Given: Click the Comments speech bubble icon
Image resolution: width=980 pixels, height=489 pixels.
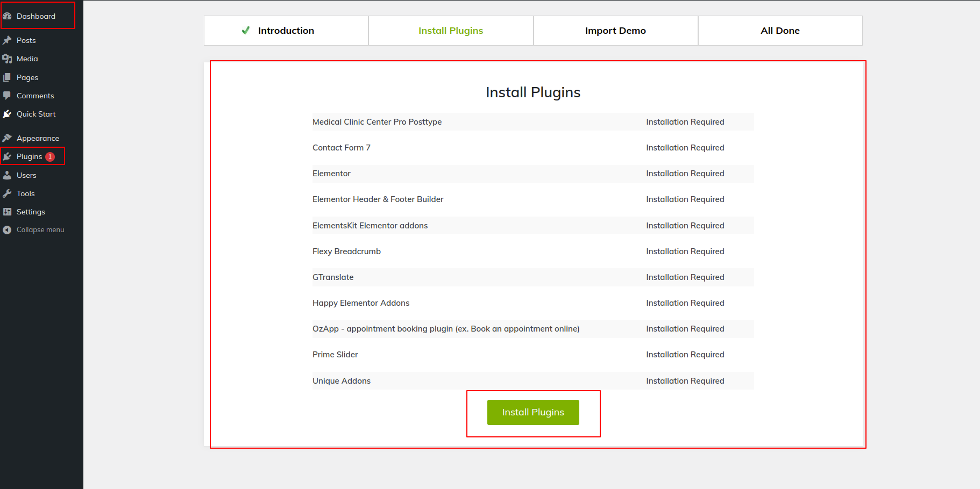Looking at the screenshot, I should click(7, 96).
